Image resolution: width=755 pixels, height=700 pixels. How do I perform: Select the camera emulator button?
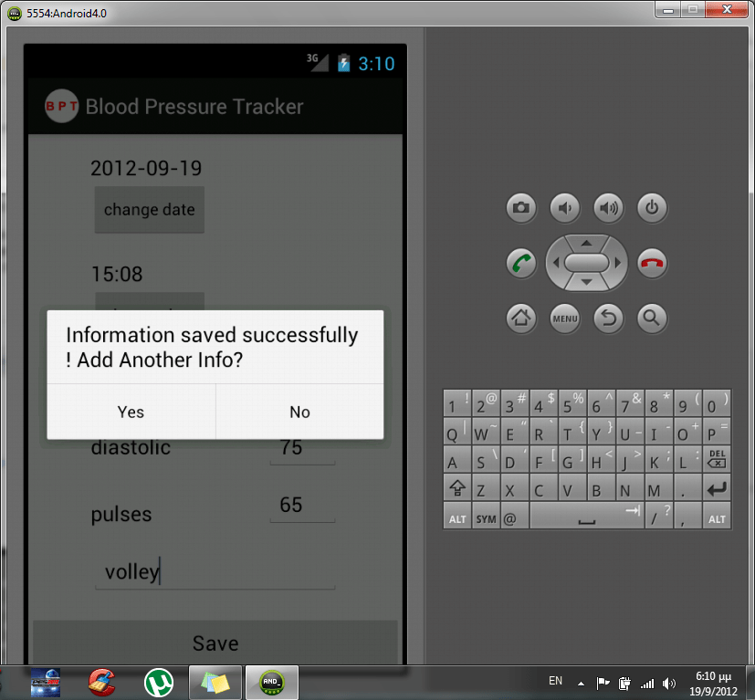(520, 208)
